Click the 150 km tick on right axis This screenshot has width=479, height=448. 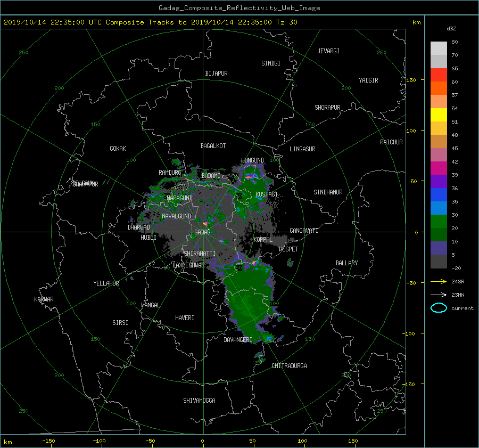click(x=411, y=80)
